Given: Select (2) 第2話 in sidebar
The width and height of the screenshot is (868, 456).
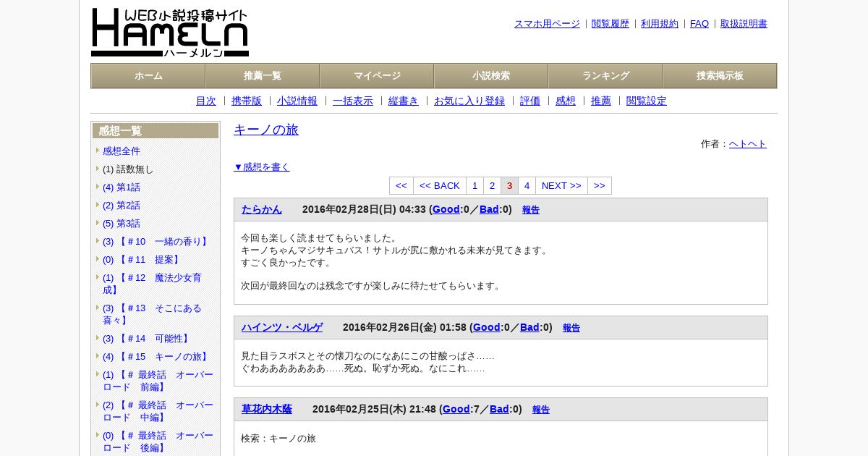Looking at the screenshot, I should pyautogui.click(x=122, y=206).
